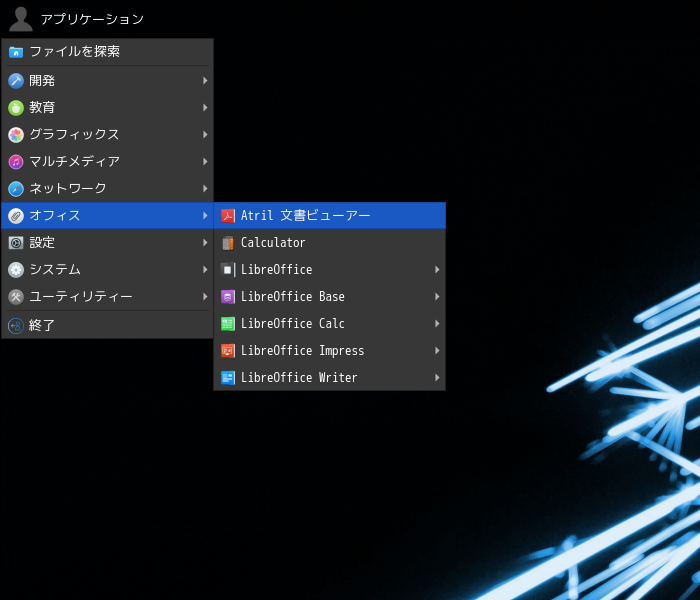Screen dimensions: 700x600
Task: Expand the LibreOffice Base submenu arrow
Action: pos(437,297)
